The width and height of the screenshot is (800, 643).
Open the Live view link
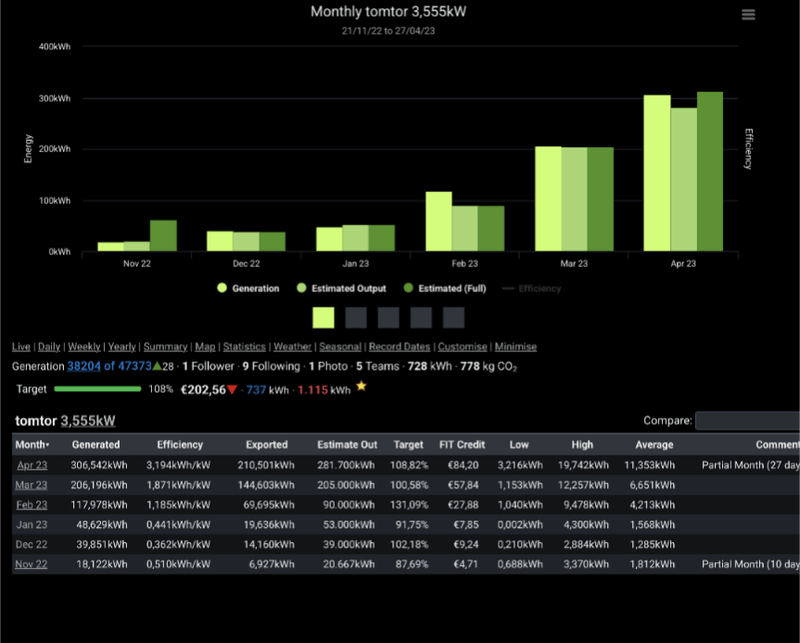coord(21,347)
